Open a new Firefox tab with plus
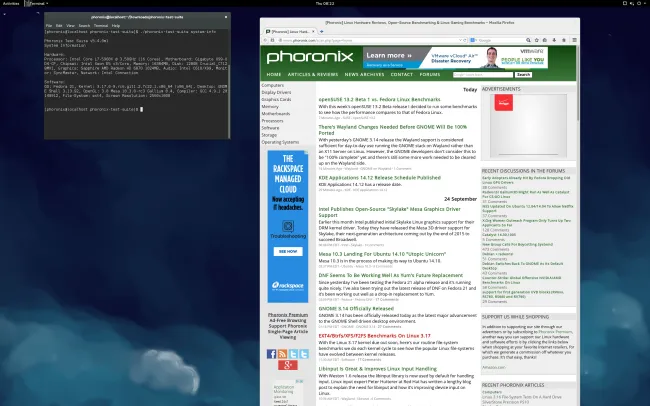The image size is (650, 406). pos(321,32)
